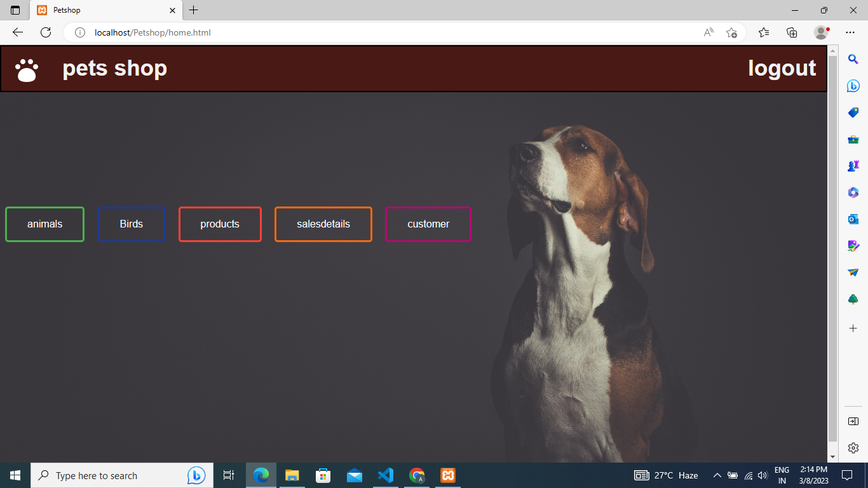Image resolution: width=868 pixels, height=488 pixels.
Task: Open Outlook from the Edge sidebar
Action: (x=853, y=219)
